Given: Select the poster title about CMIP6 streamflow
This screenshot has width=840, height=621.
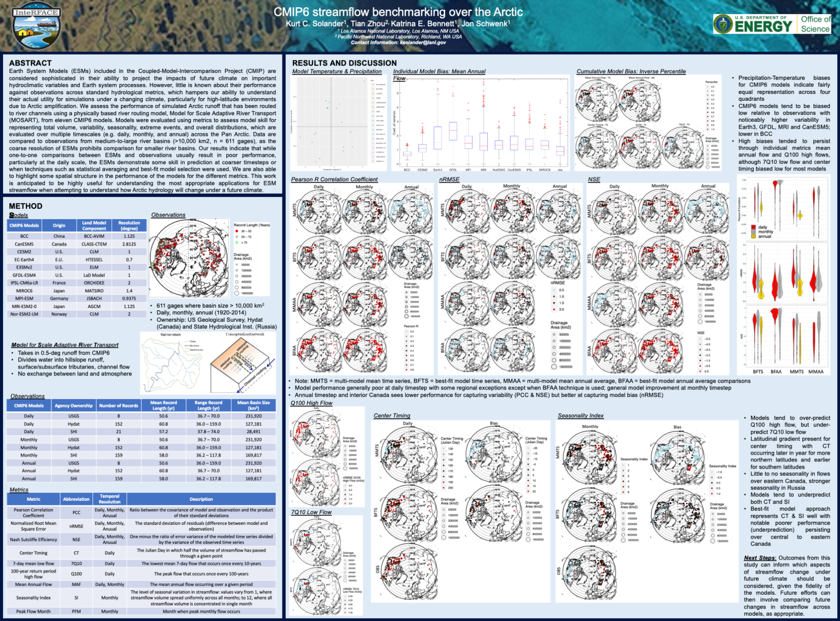Looking at the screenshot, I should 398,12.
